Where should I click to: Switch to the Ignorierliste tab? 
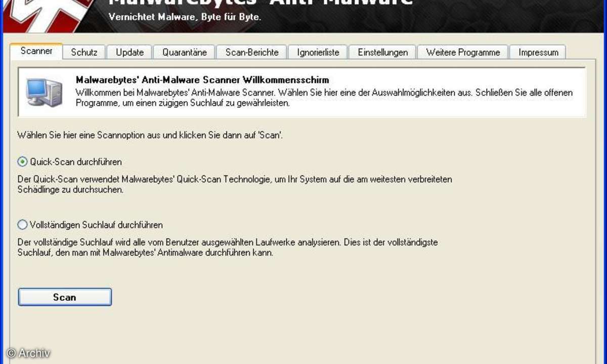click(x=318, y=52)
